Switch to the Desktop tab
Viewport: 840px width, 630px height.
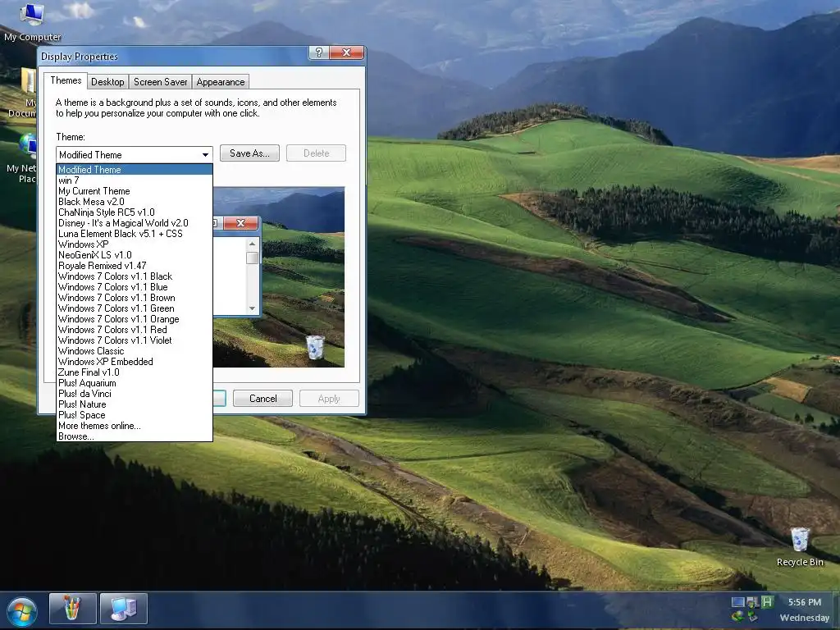click(107, 82)
